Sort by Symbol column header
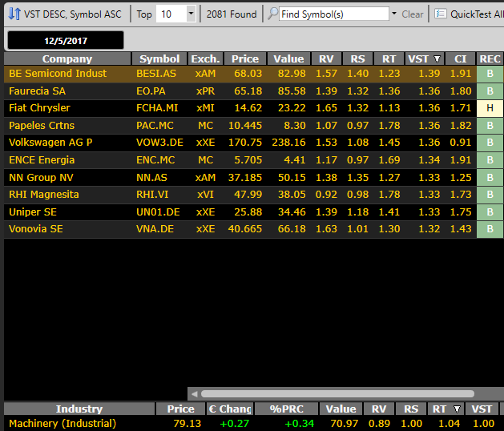 (x=159, y=58)
